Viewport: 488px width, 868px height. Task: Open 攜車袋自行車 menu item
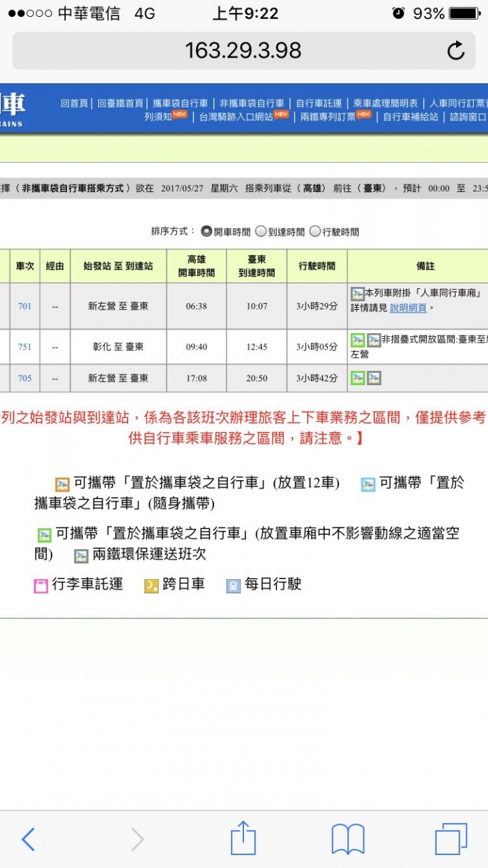pos(180,103)
